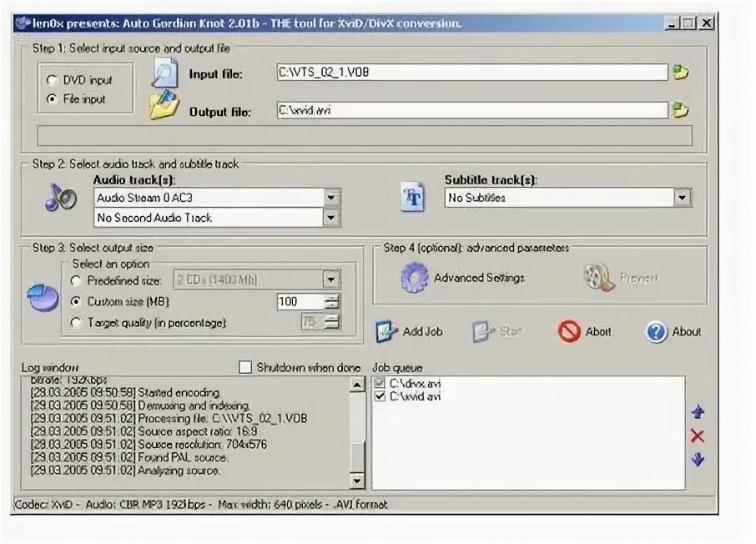Click the Preview film reel icon

coord(599,277)
